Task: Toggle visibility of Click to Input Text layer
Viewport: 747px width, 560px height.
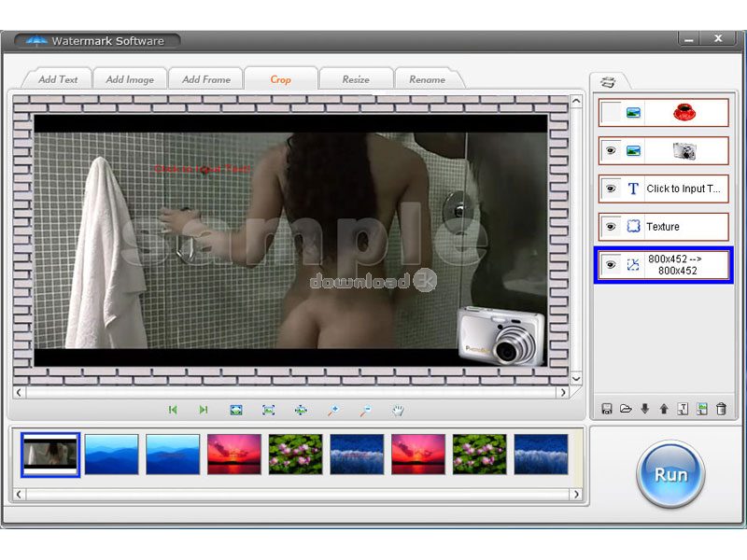Action: pyautogui.click(x=610, y=189)
